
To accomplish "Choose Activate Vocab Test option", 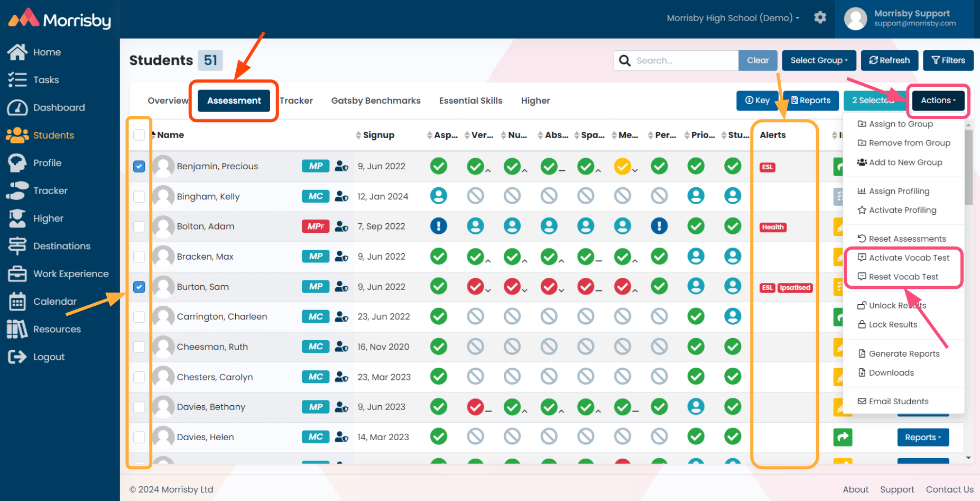I will pyautogui.click(x=903, y=258).
